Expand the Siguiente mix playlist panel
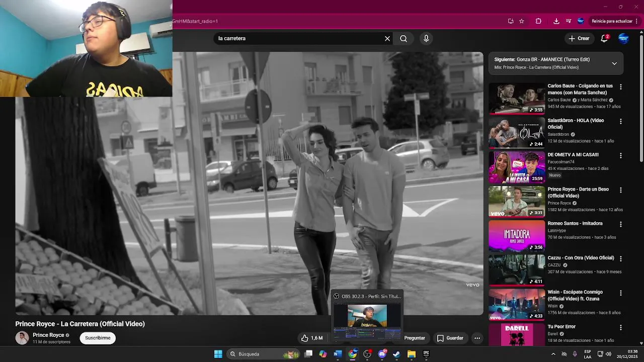Screen dimensions: 644x362 click(614, 63)
